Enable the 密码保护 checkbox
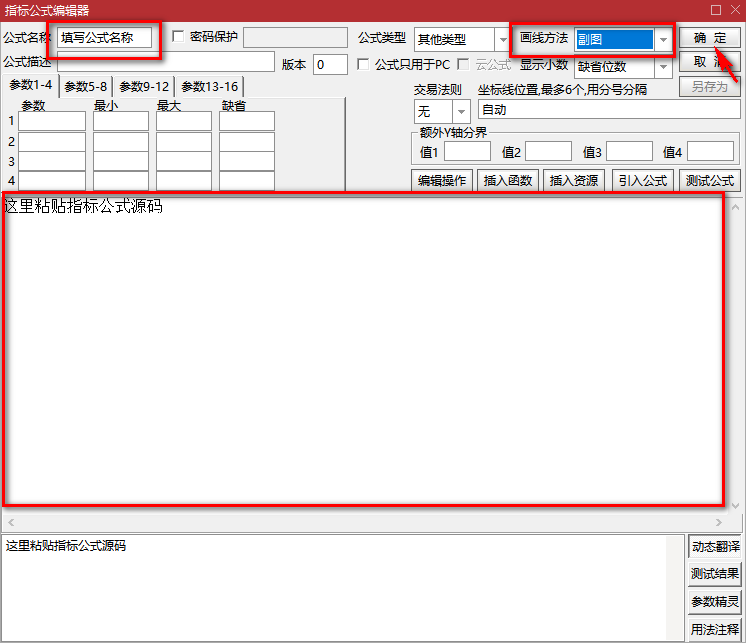The height and width of the screenshot is (643, 746). [x=178, y=36]
